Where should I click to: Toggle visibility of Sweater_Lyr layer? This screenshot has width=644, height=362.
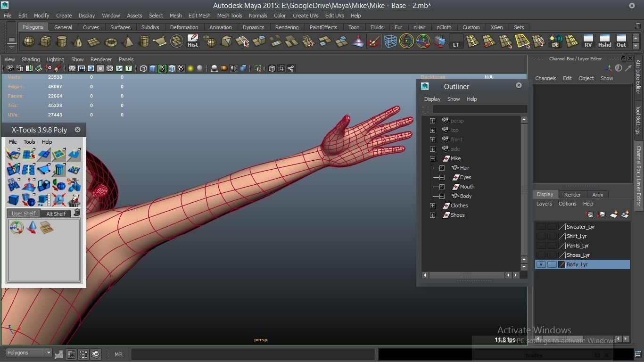coord(541,227)
